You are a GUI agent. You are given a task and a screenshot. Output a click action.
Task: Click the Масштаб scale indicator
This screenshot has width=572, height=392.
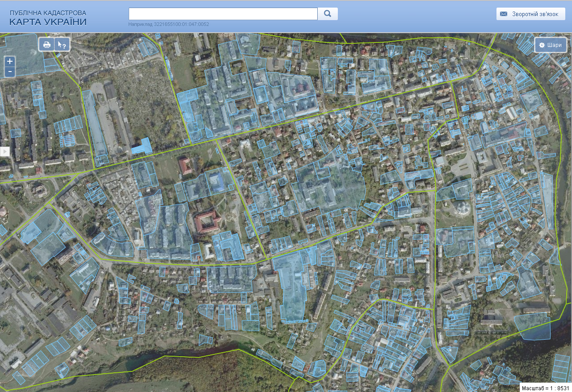click(x=545, y=388)
